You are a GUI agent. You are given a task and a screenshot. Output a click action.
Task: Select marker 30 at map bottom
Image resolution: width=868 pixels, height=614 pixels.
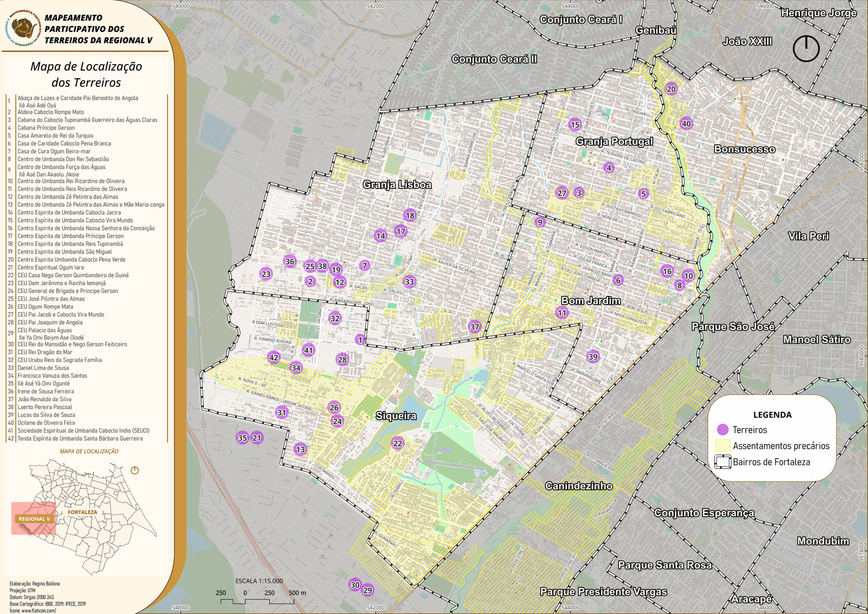(355, 585)
